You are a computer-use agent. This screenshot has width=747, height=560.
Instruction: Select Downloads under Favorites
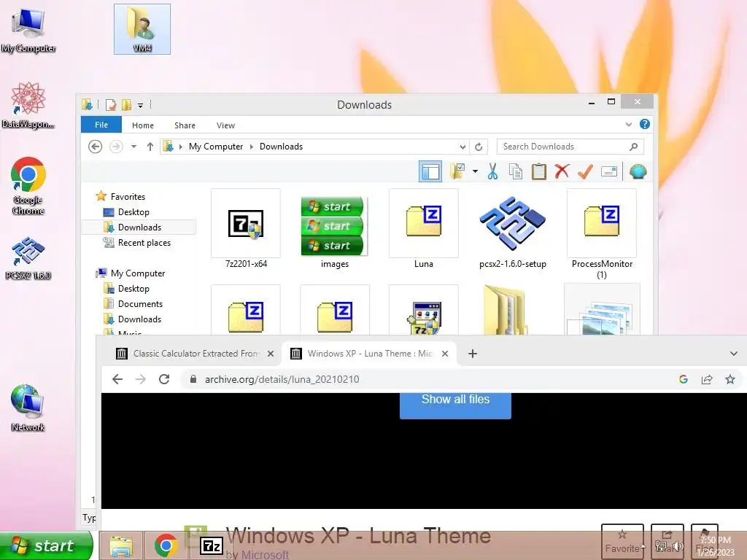[x=139, y=227]
